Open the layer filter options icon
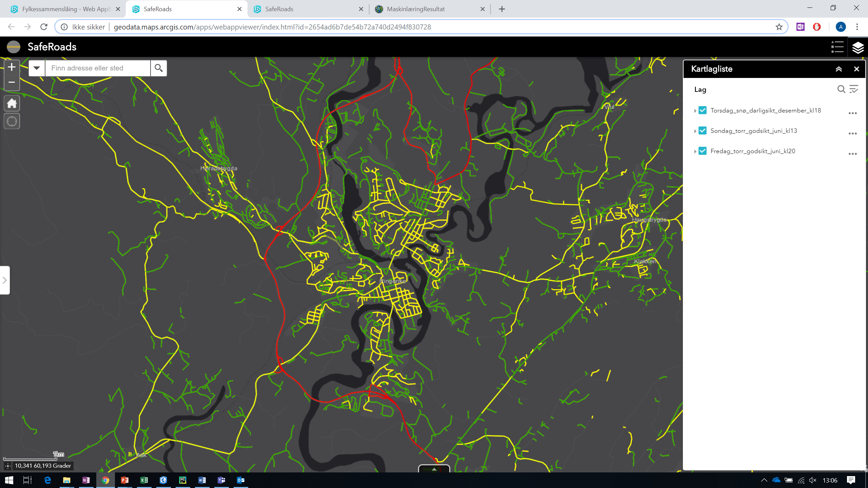This screenshot has width=868, height=488. 853,89
